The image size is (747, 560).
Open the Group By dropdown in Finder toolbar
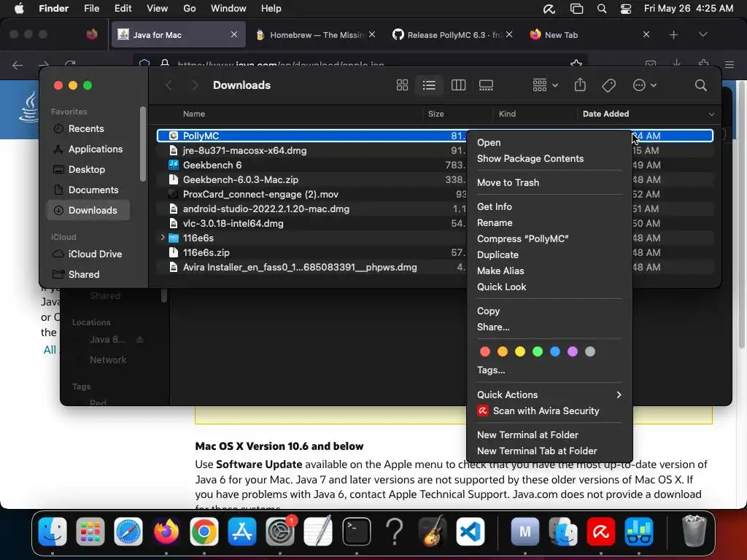545,85
